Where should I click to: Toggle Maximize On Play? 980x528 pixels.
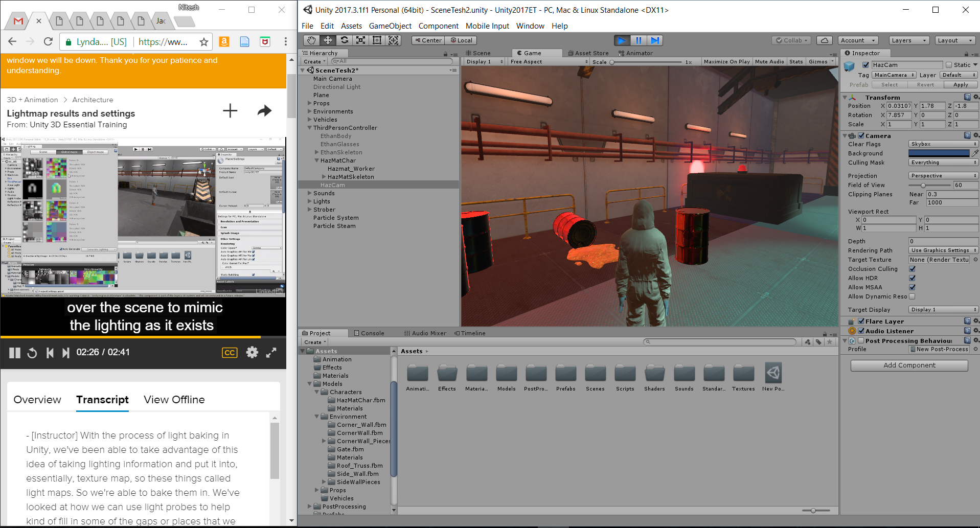coord(726,62)
